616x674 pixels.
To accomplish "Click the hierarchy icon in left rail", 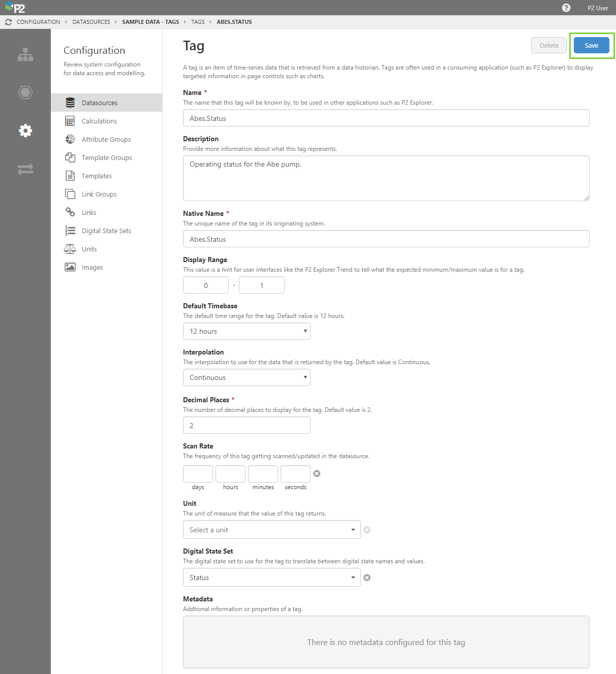I will (x=25, y=55).
